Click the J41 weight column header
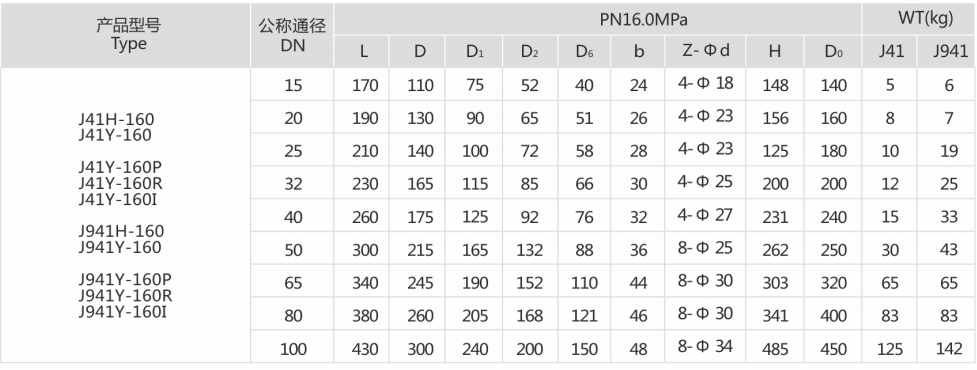This screenshot has width=977, height=370. [890, 51]
